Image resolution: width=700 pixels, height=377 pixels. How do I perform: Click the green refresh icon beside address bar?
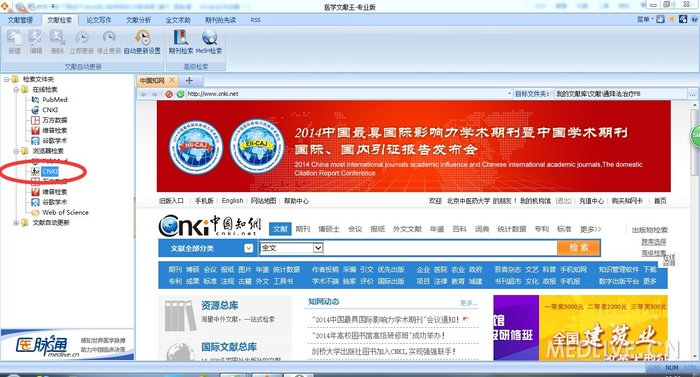tap(180, 94)
